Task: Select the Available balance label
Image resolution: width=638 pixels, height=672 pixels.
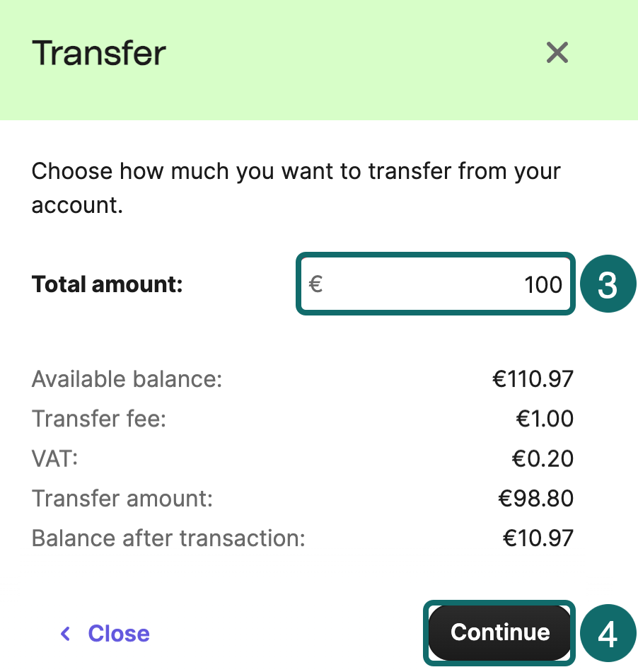Action: click(127, 379)
